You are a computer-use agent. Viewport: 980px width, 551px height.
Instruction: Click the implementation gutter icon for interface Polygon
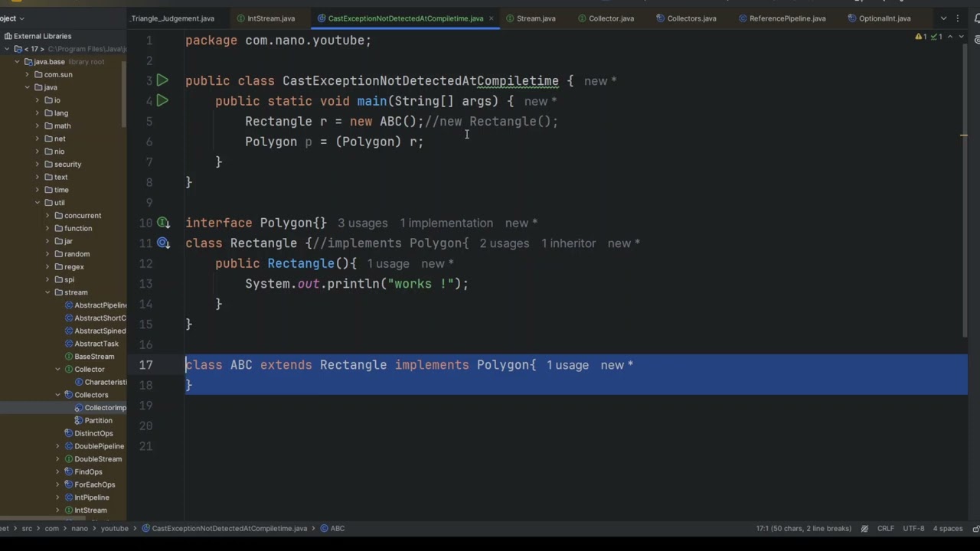pos(163,223)
